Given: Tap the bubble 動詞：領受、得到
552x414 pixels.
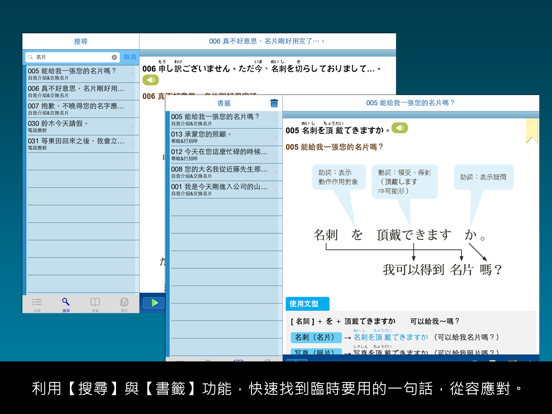Looking at the screenshot, I should (405, 182).
